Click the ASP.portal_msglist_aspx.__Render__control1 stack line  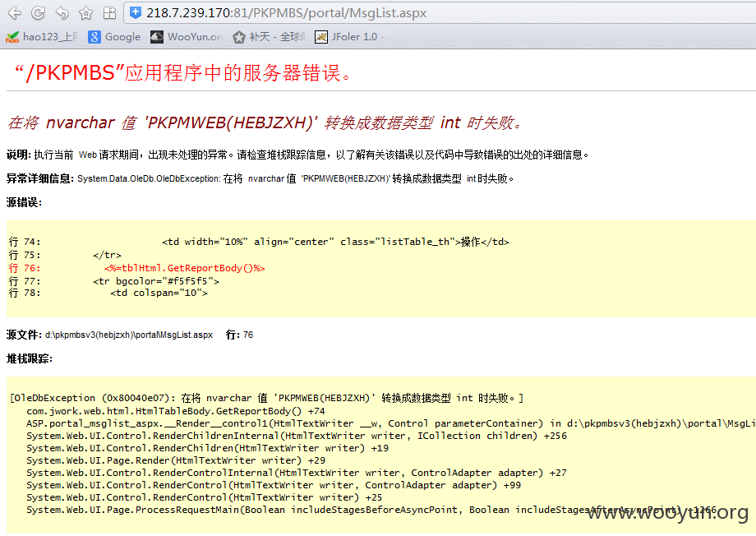pos(390,423)
